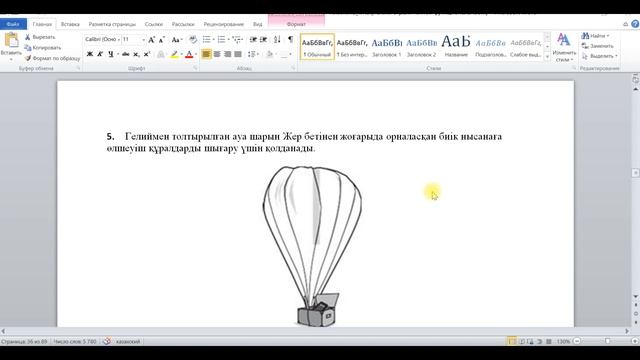This screenshot has width=640, height=360.
Task: Apply red font color
Action: [189, 54]
